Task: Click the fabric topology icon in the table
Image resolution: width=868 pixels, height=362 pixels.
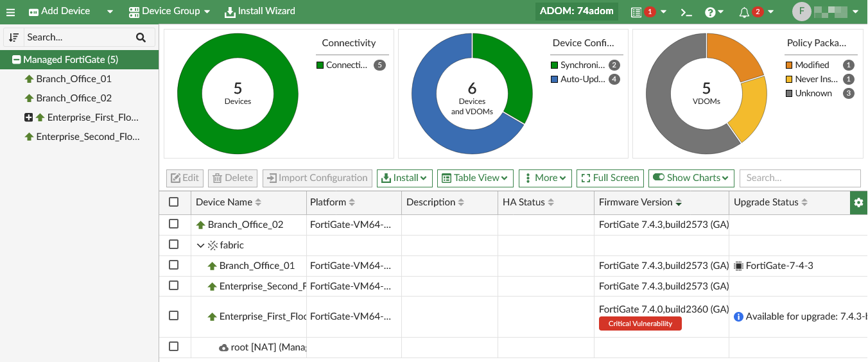Action: click(213, 245)
